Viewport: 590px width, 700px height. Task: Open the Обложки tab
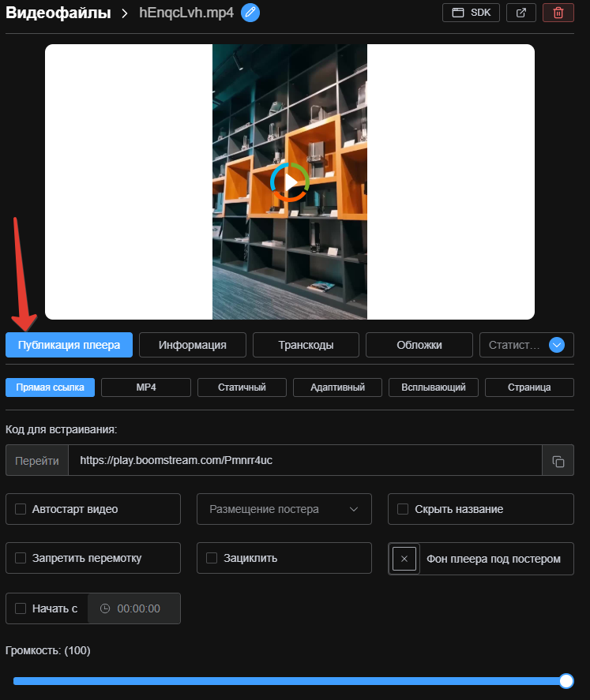[x=419, y=345]
